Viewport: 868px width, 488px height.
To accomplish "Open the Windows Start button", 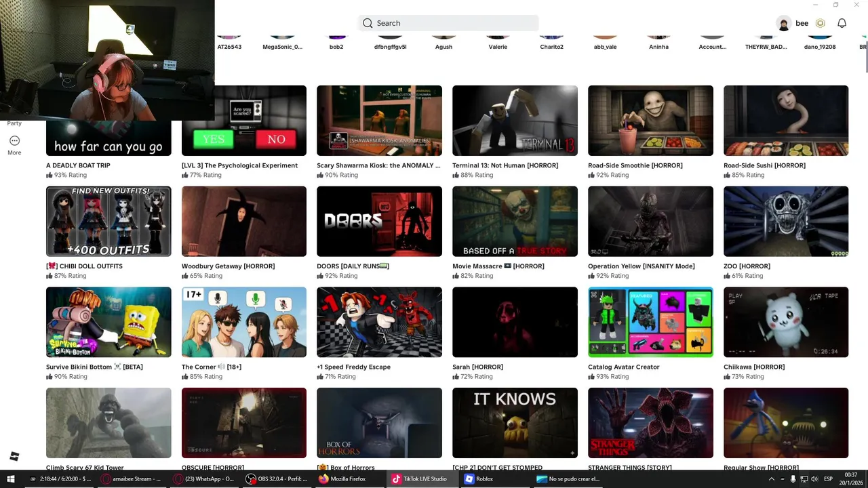I will click(x=11, y=479).
